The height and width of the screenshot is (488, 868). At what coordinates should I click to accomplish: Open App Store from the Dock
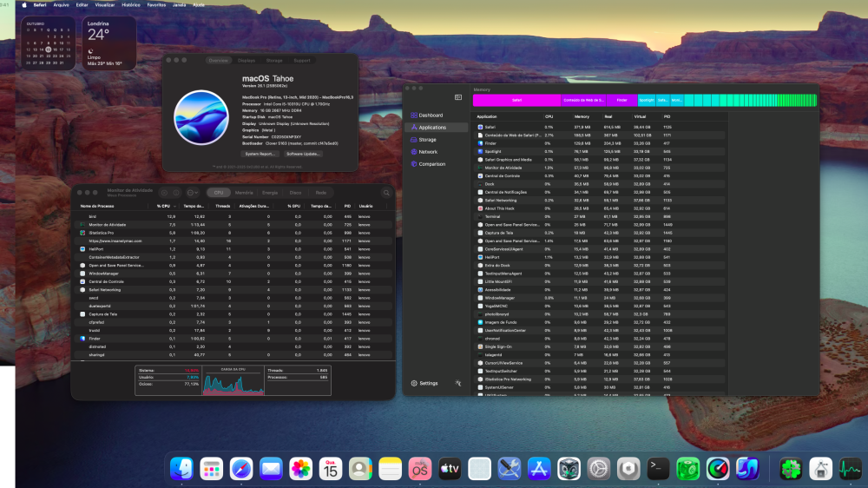click(x=539, y=469)
